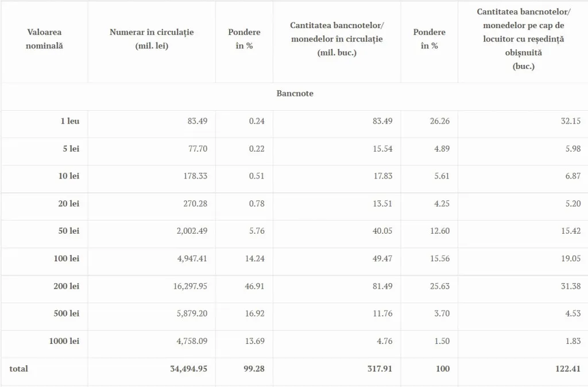Select the 20 lei row label
The width and height of the screenshot is (588, 387).
tap(69, 204)
